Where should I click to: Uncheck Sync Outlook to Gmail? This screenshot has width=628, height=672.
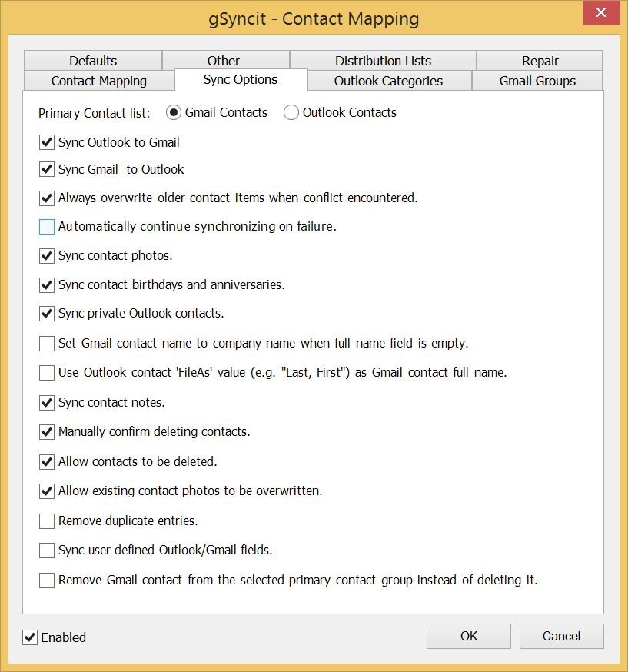(x=47, y=142)
